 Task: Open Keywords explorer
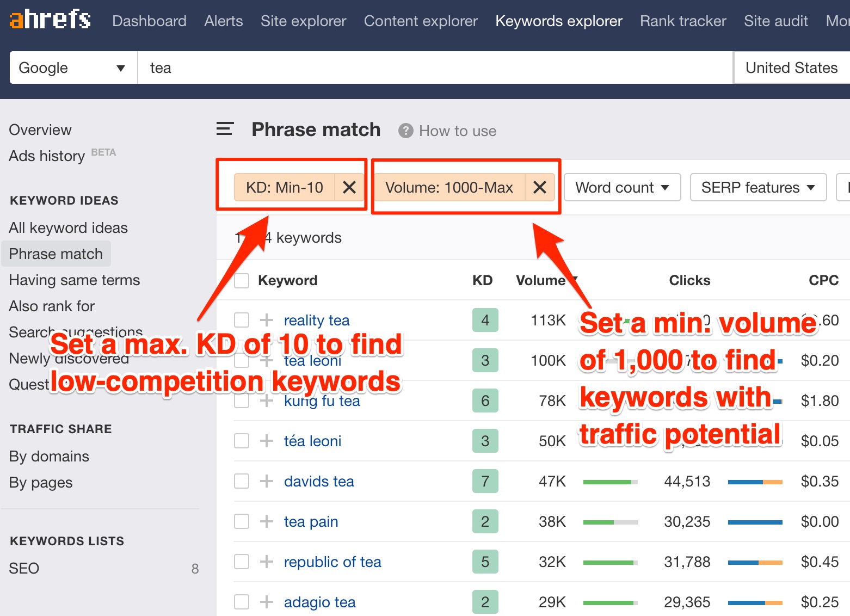(559, 21)
